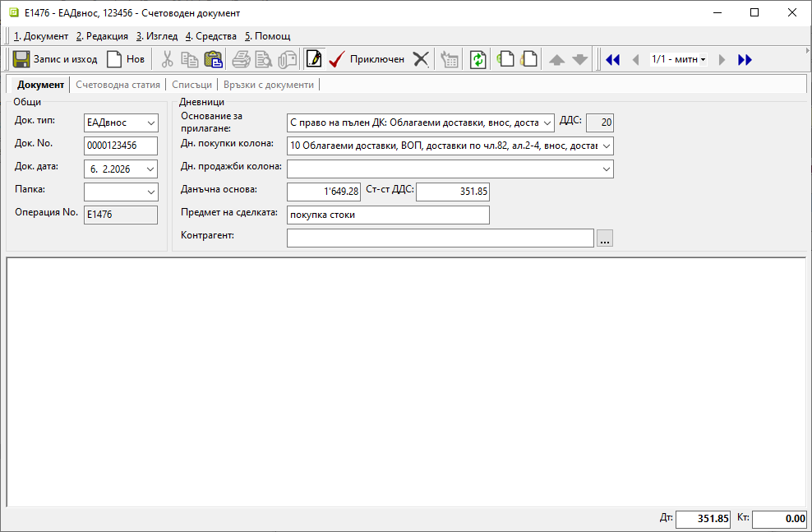Go to the first record with double-left arrows

[612, 59]
